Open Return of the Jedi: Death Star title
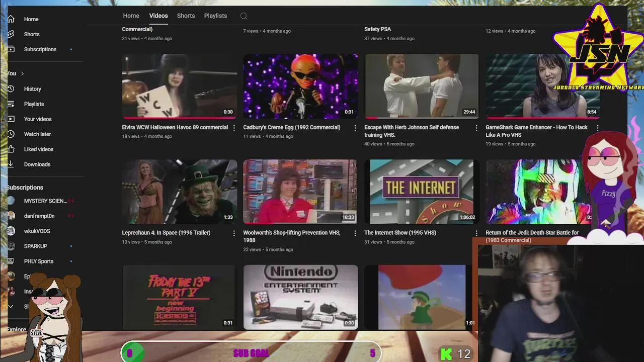644x362 pixels. pyautogui.click(x=532, y=236)
